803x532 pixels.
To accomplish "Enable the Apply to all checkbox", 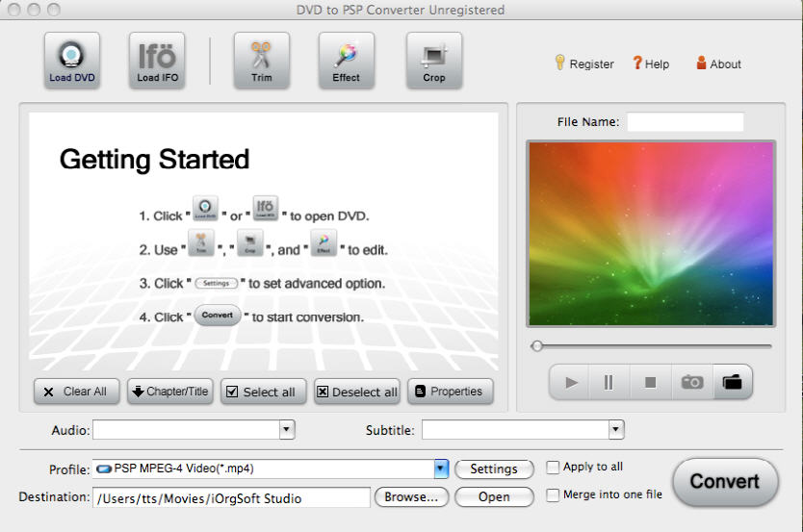I will click(553, 468).
